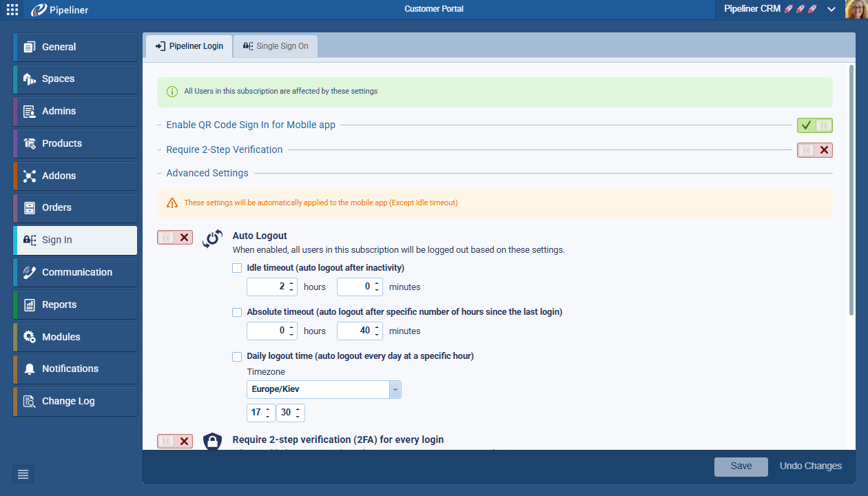Collapse sidebar with the hamburger icon
Image resolution: width=868 pixels, height=496 pixels.
[x=23, y=474]
